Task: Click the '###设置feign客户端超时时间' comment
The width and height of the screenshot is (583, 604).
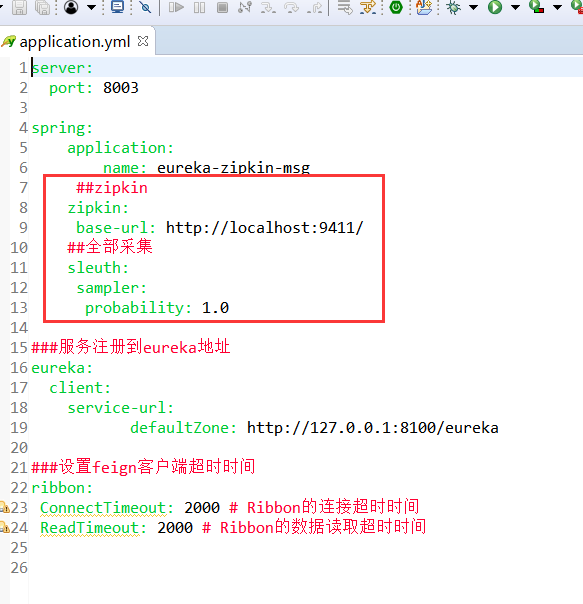Action: [143, 467]
